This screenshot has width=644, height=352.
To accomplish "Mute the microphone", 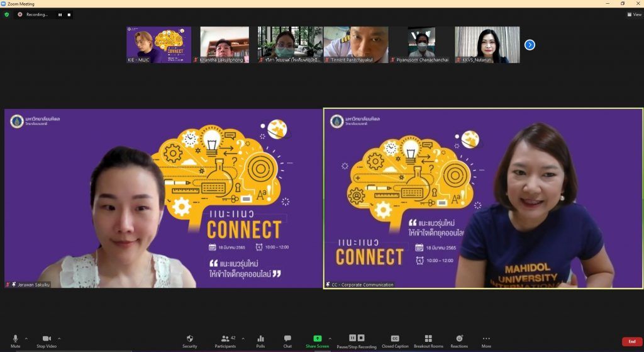I will click(x=15, y=341).
